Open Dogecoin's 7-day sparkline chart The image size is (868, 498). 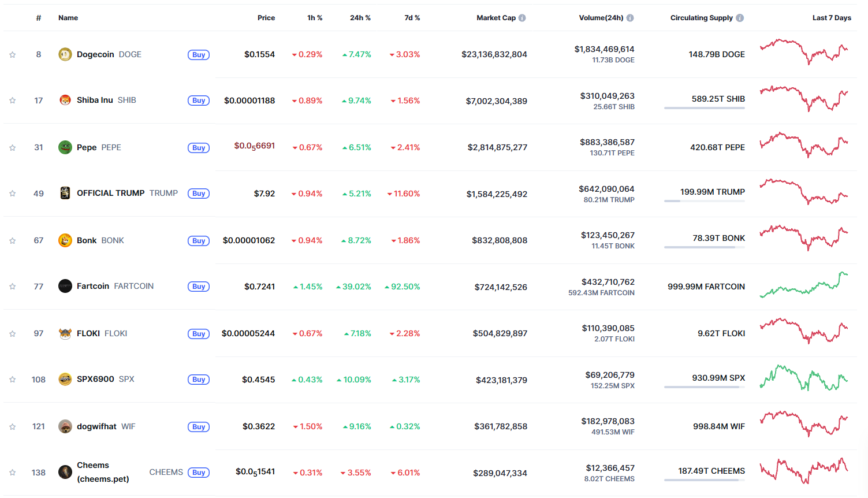pos(804,52)
